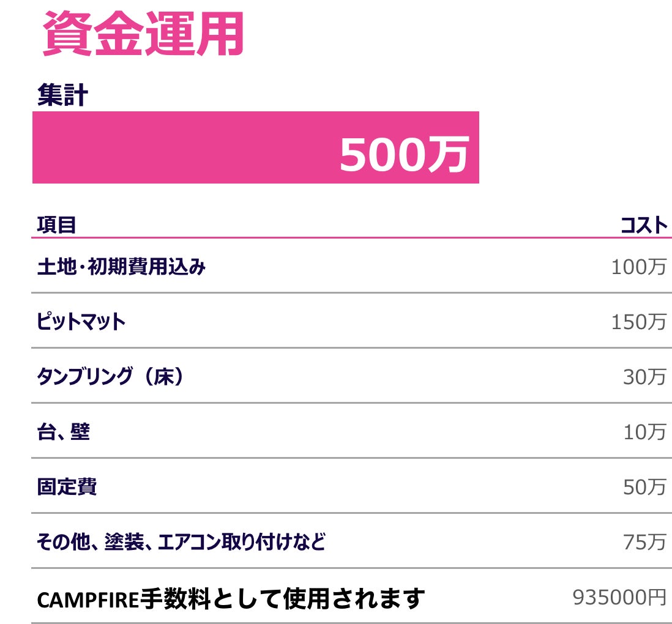Click the pink 500万 total bar
Screen dimensions: 672x624
(255, 147)
